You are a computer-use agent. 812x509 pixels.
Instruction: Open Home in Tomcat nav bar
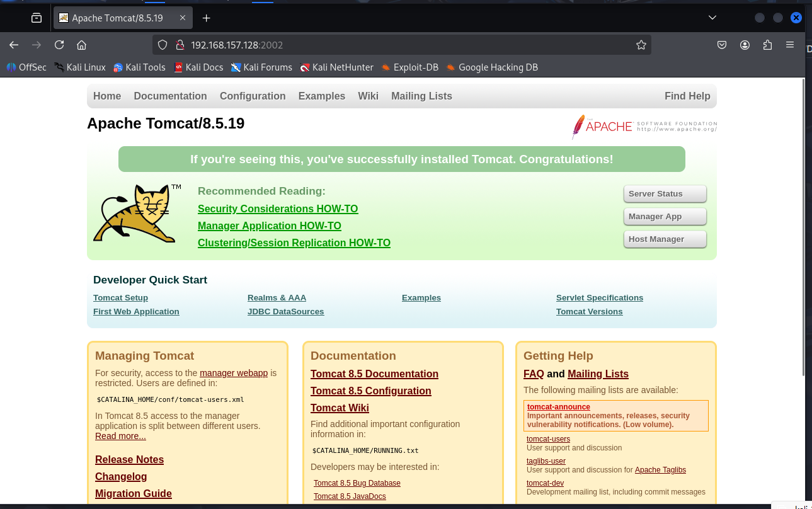coord(107,96)
